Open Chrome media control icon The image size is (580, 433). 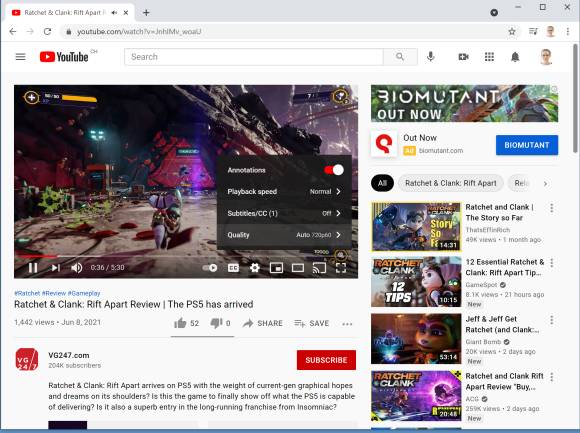point(533,31)
